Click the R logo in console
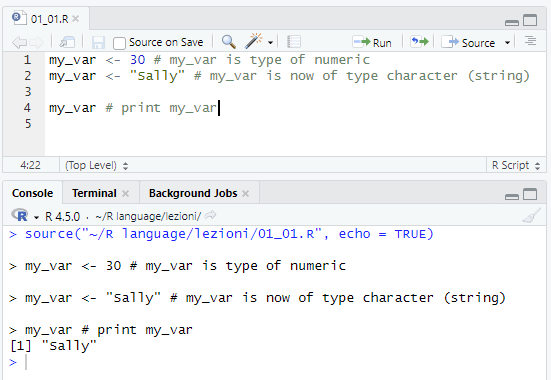The image size is (551, 380). (x=20, y=215)
